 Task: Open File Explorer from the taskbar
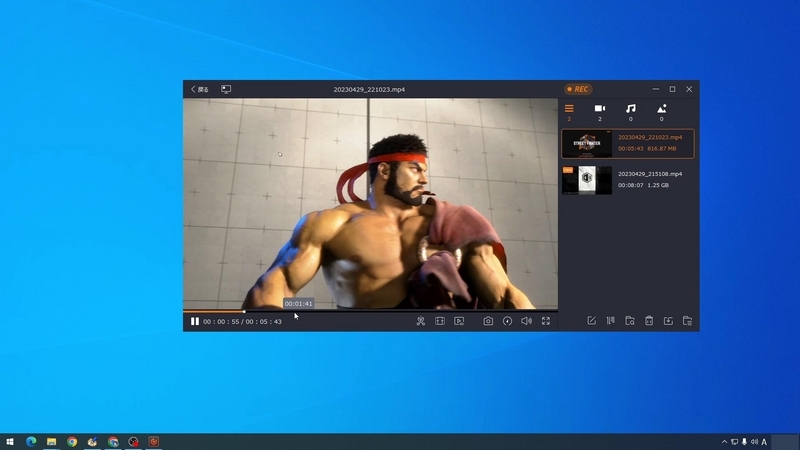tap(52, 442)
